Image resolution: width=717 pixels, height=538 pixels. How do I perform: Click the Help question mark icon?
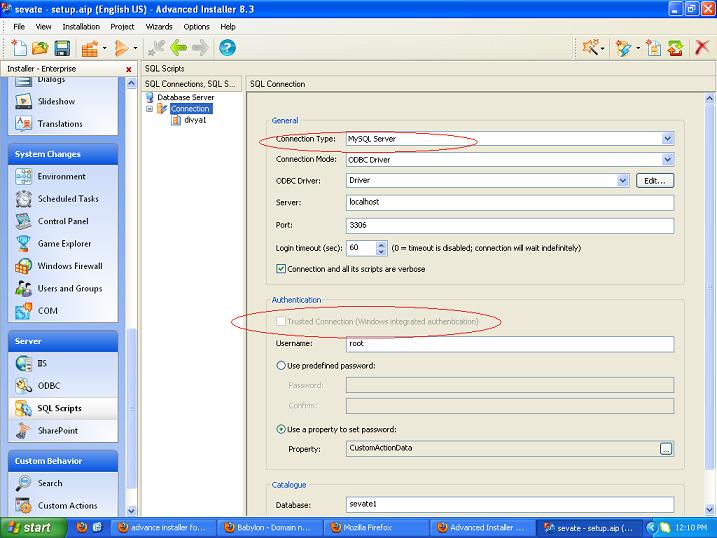pos(227,48)
